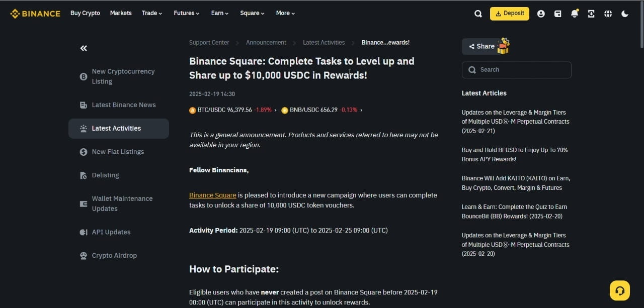Toggle dark mode with the moon icon

click(x=625, y=14)
